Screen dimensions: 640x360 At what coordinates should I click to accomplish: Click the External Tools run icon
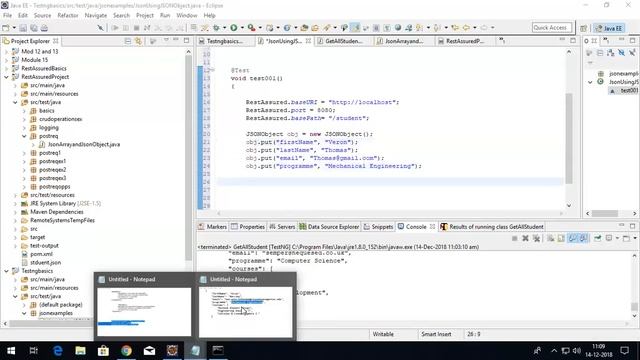[251, 28]
